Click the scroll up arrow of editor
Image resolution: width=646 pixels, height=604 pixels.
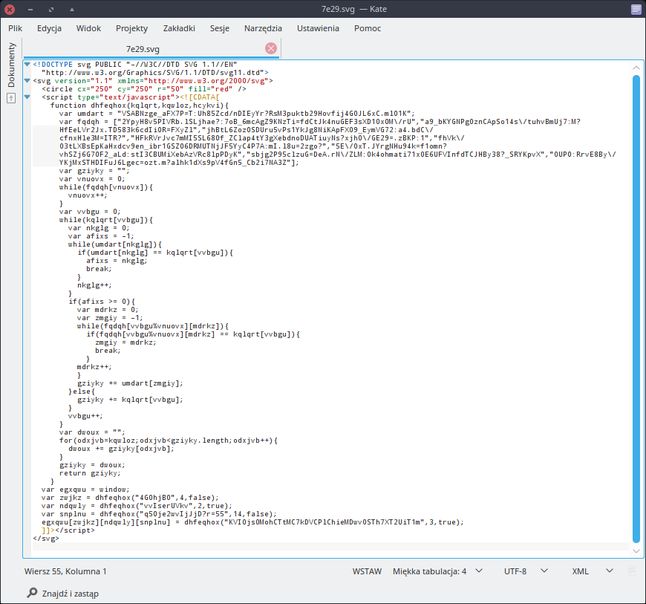[637, 68]
